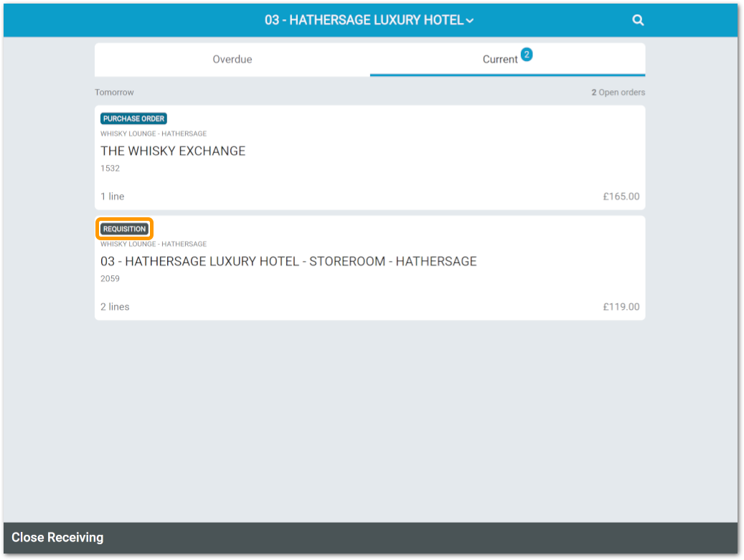Open the search magnifier icon
The image size is (744, 560).
pyautogui.click(x=638, y=20)
